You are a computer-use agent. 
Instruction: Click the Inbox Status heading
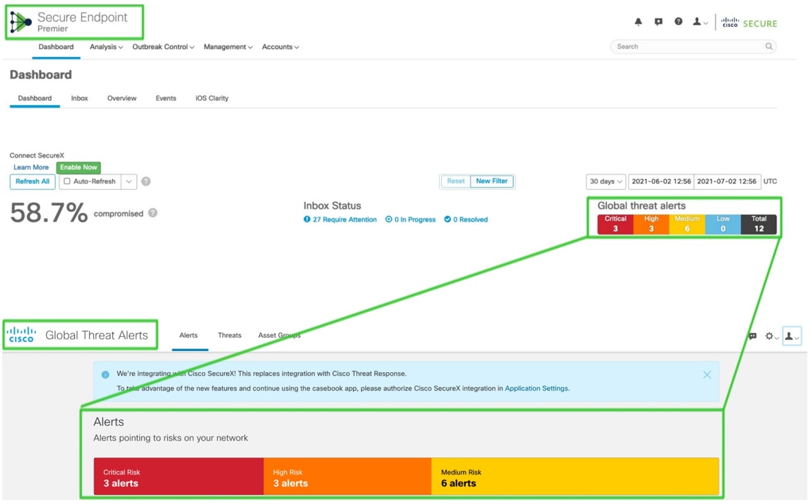[332, 206]
